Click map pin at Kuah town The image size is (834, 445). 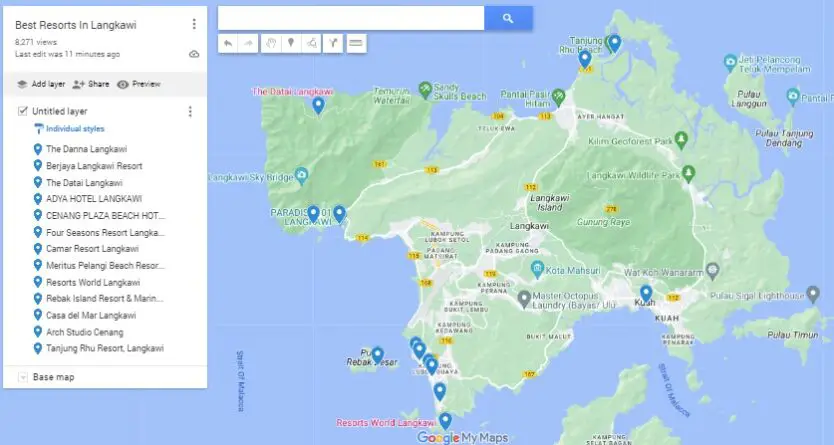point(646,293)
